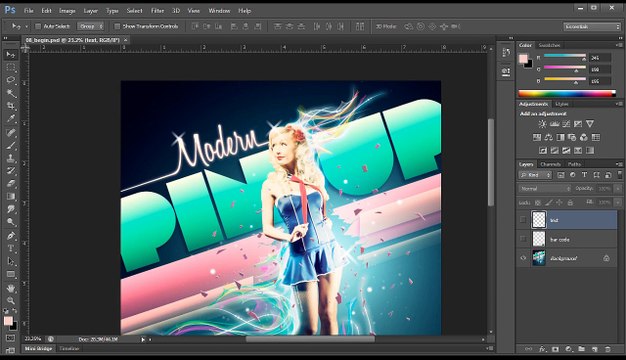
Task: Select the Zoom tool
Action: (11, 301)
